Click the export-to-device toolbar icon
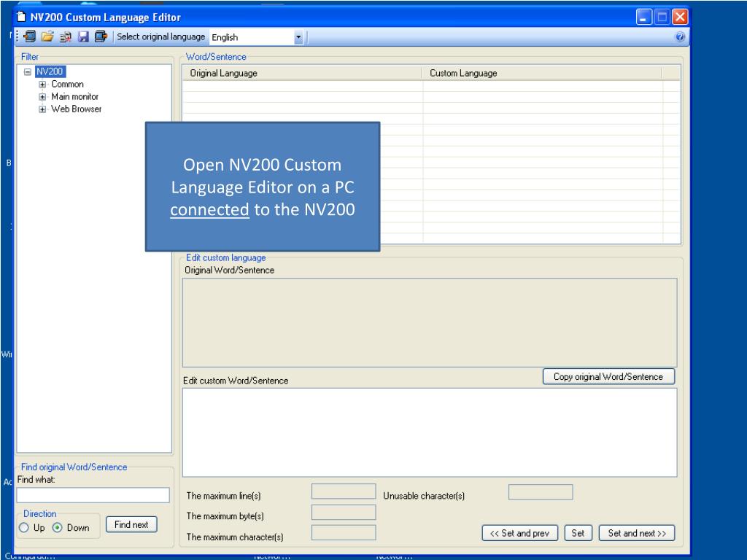 101,36
